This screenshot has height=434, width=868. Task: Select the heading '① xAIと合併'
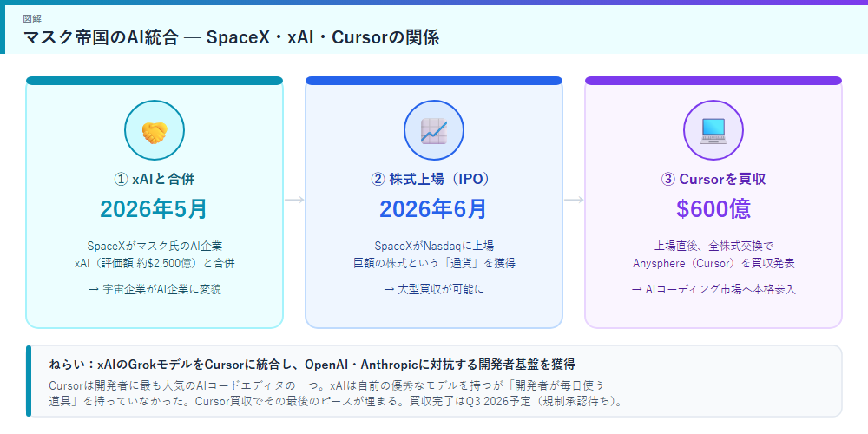(155, 179)
